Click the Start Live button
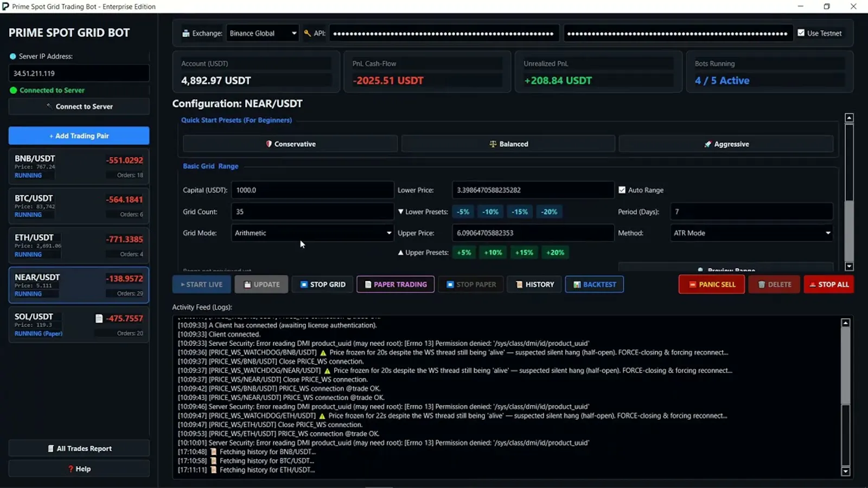The width and height of the screenshot is (868, 488). (x=202, y=284)
